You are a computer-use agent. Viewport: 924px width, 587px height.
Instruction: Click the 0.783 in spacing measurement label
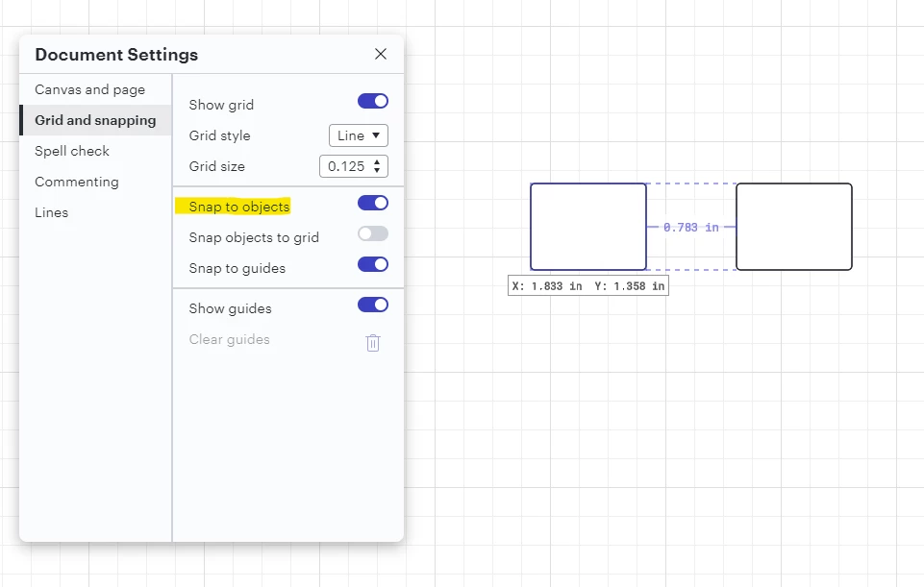coord(691,228)
